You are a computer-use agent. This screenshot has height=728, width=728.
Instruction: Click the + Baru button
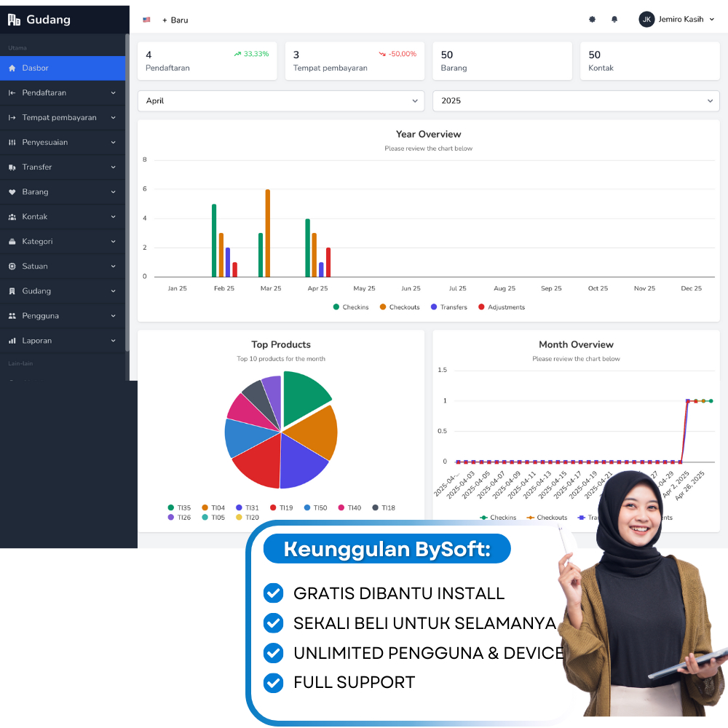[175, 20]
